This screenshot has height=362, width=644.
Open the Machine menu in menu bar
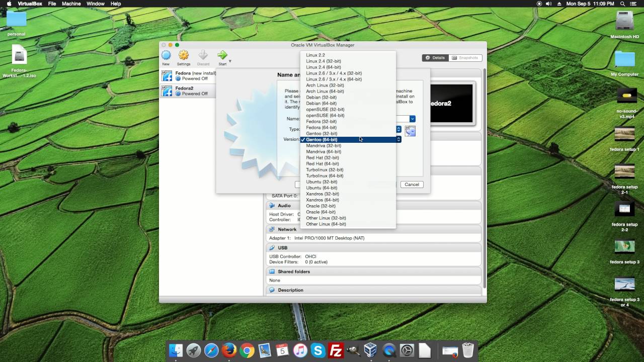71,4
